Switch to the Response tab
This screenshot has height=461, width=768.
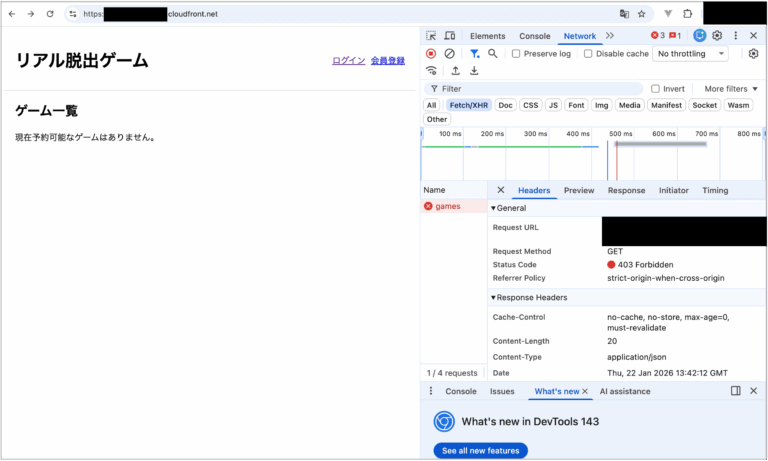626,190
